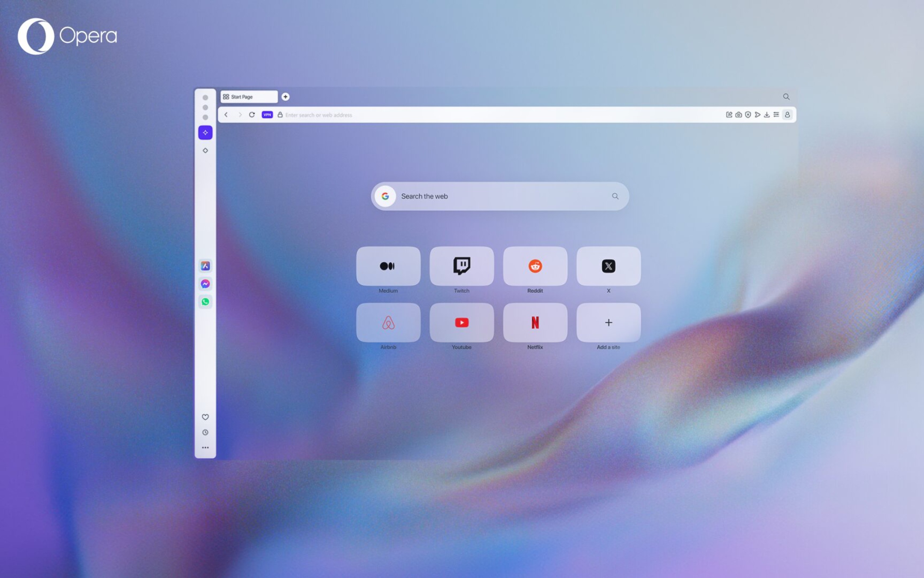The width and height of the screenshot is (924, 578).
Task: Click the Google logo in search box
Action: [385, 196]
